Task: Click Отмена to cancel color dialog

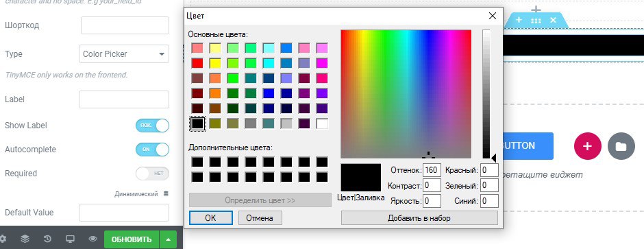Action: tap(260, 217)
